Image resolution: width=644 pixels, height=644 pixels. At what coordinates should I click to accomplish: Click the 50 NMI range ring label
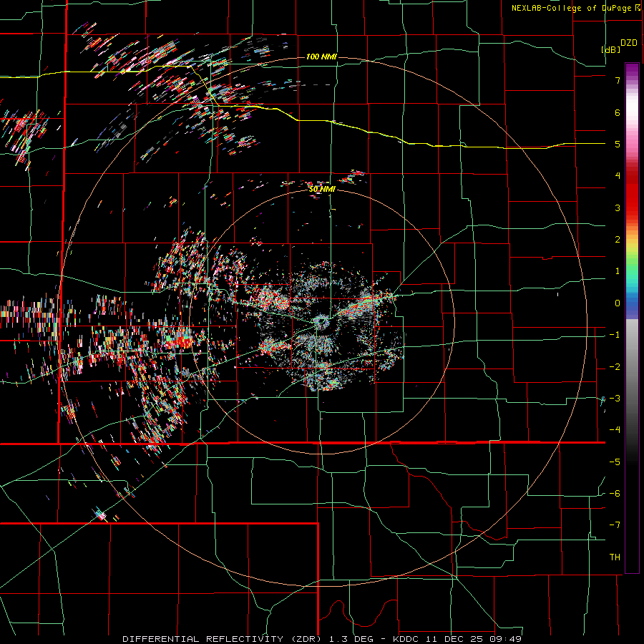point(322,189)
